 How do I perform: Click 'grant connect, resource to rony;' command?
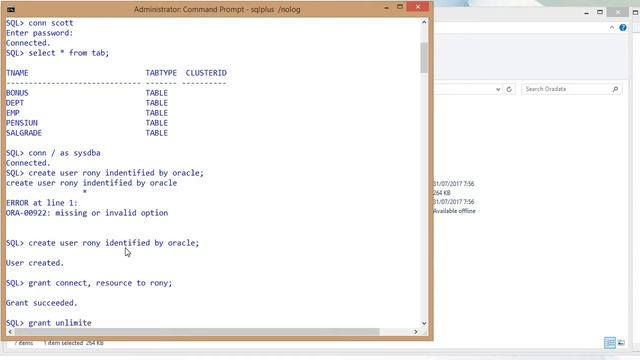(100, 283)
